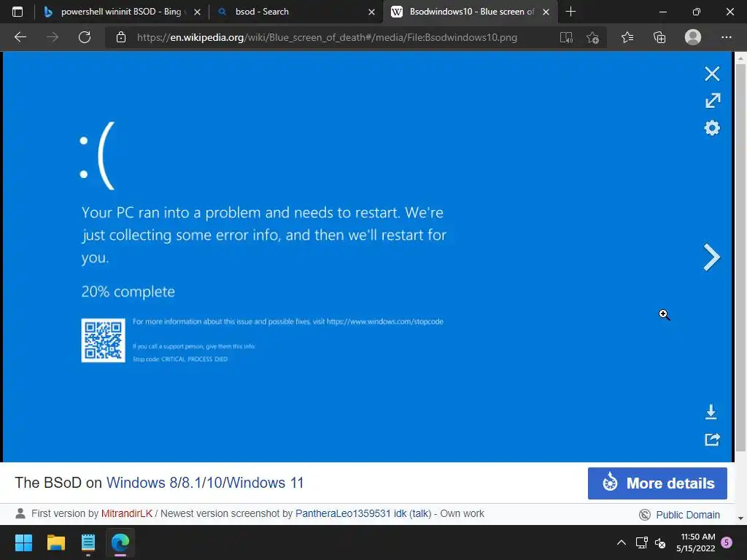
Task: Click the public domain mark icon
Action: click(x=645, y=515)
